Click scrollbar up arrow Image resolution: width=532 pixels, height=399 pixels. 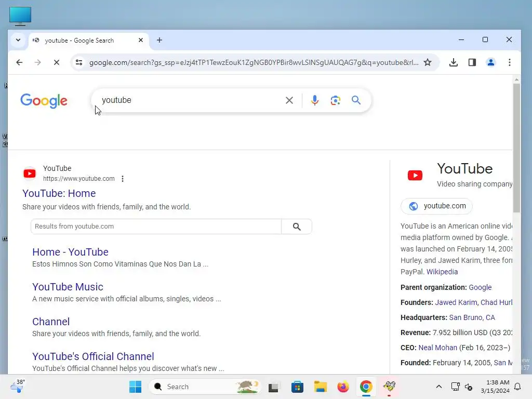click(516, 79)
